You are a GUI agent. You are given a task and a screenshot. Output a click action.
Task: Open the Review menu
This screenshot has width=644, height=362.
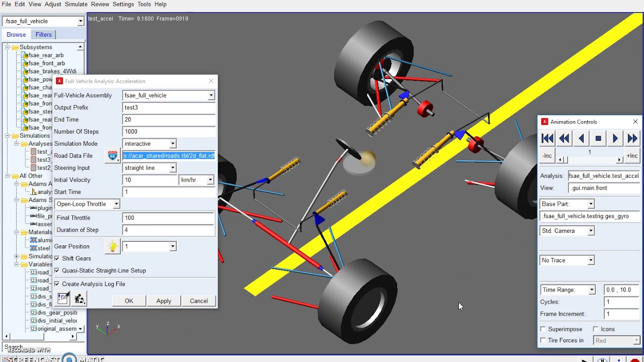click(x=100, y=4)
